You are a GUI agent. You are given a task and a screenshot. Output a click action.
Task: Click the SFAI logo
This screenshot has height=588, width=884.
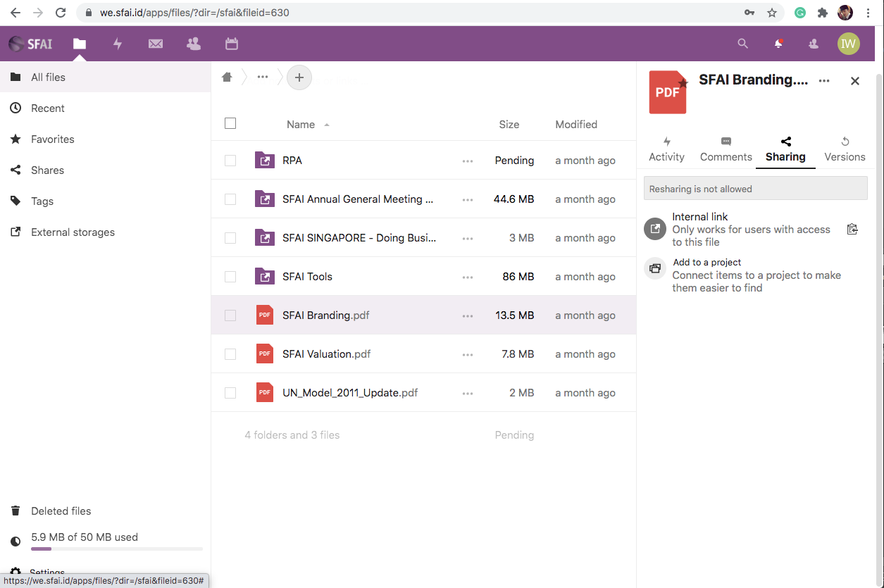point(30,44)
